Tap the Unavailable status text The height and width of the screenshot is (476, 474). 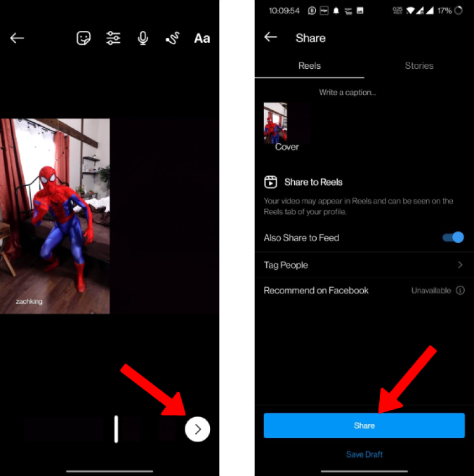tap(431, 291)
